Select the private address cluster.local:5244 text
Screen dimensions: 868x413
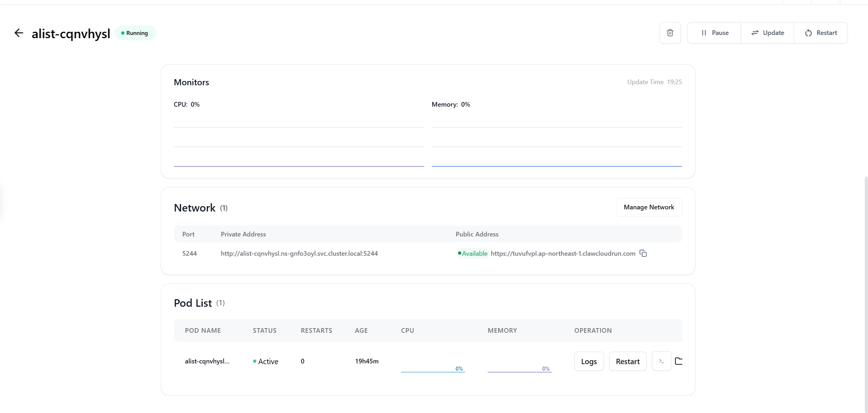299,254
